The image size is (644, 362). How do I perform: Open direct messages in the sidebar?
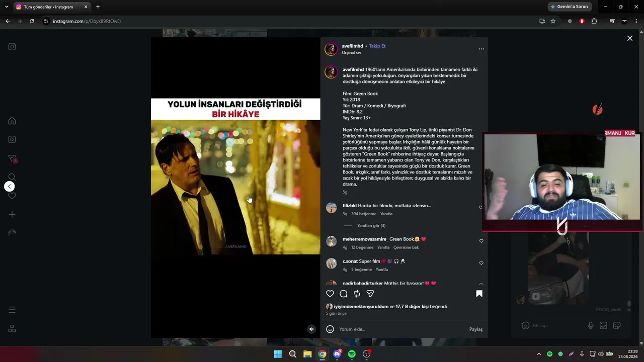pos(12,158)
